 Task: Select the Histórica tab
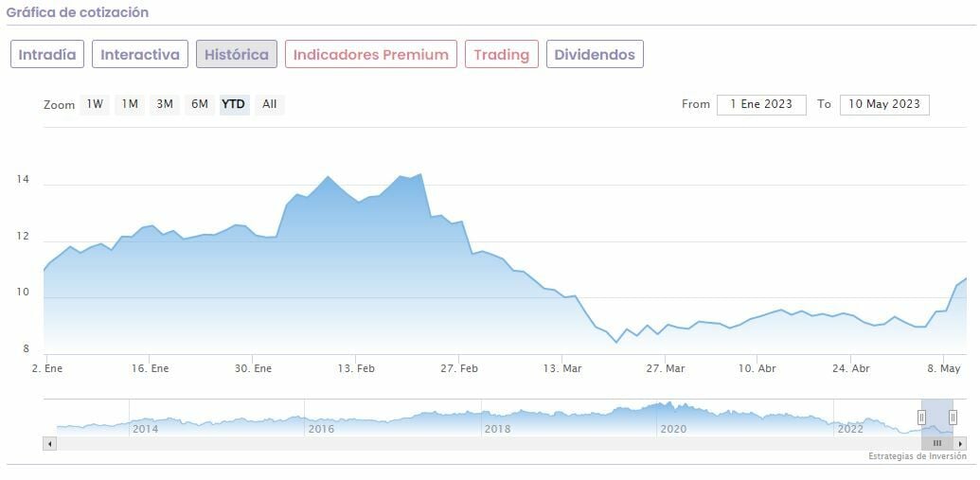pyautogui.click(x=237, y=54)
